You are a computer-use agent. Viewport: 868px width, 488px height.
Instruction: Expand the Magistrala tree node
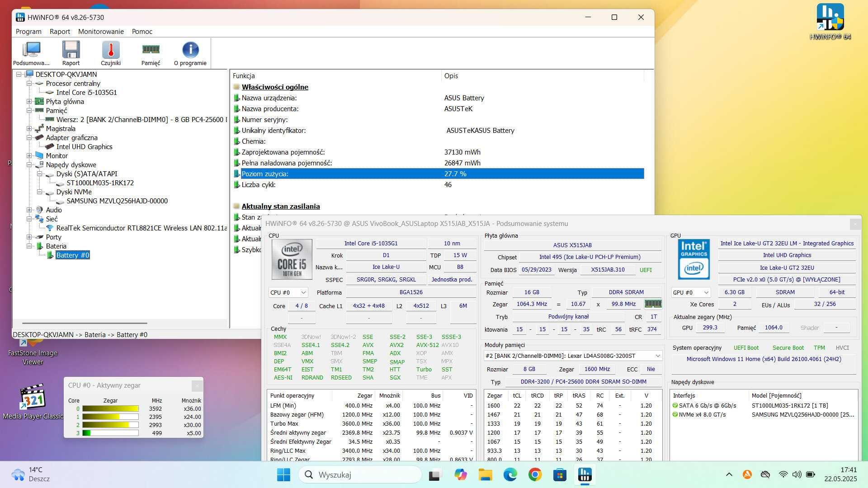(29, 128)
